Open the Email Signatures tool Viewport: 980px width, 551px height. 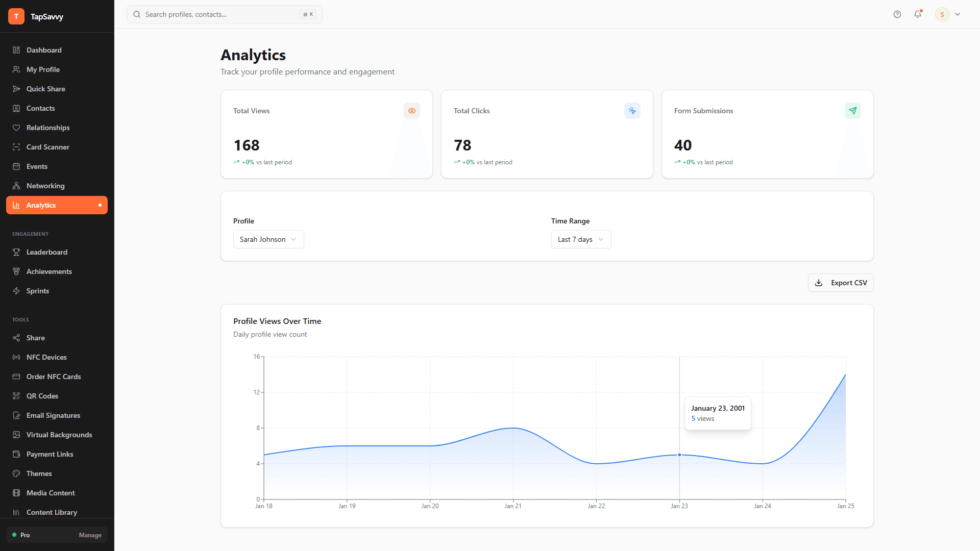click(53, 415)
